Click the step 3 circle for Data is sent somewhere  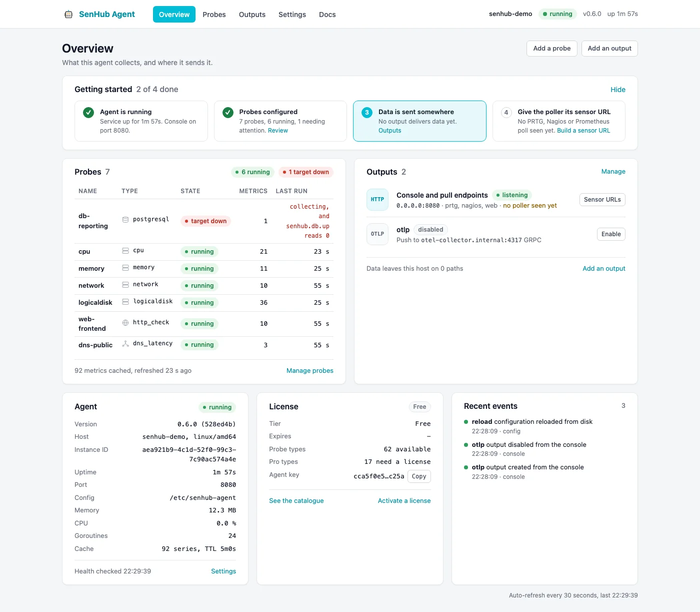(367, 113)
